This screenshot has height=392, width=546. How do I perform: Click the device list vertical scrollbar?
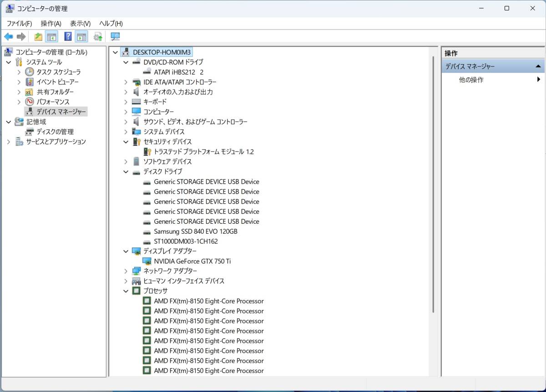(x=433, y=184)
